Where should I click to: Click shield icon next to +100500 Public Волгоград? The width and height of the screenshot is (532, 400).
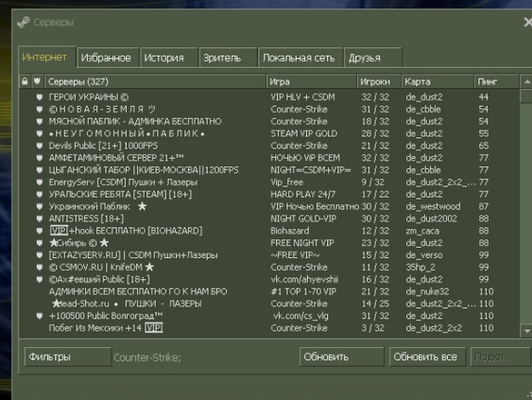pyautogui.click(x=40, y=316)
